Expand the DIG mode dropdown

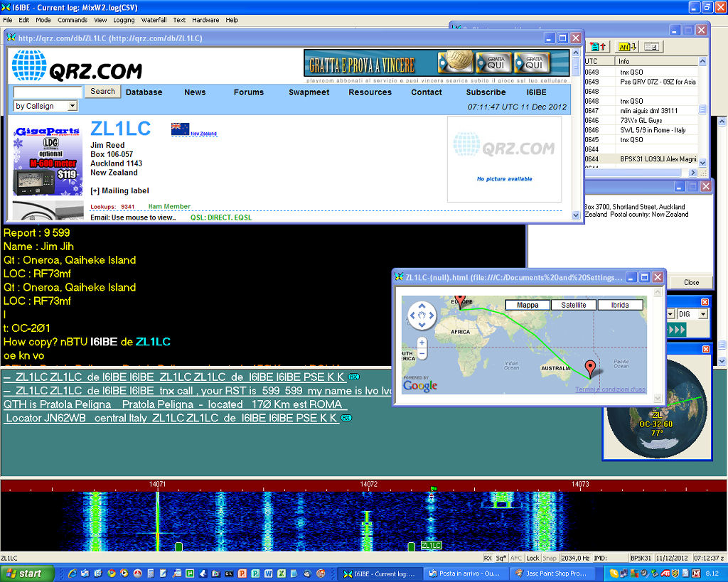click(705, 313)
